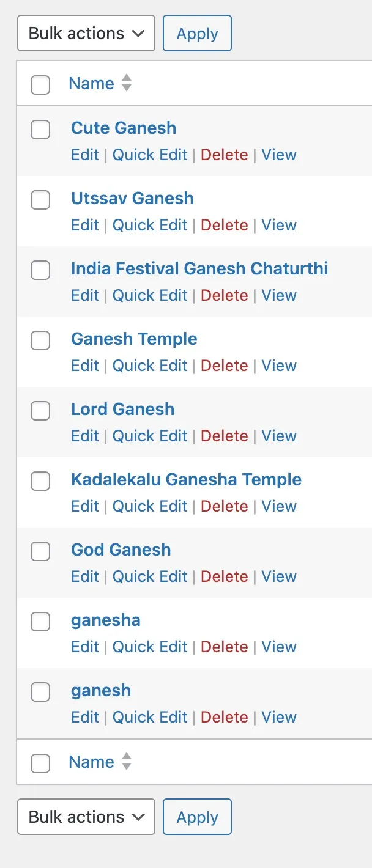
Task: Click Delete under the ganesh row
Action: [x=224, y=717]
